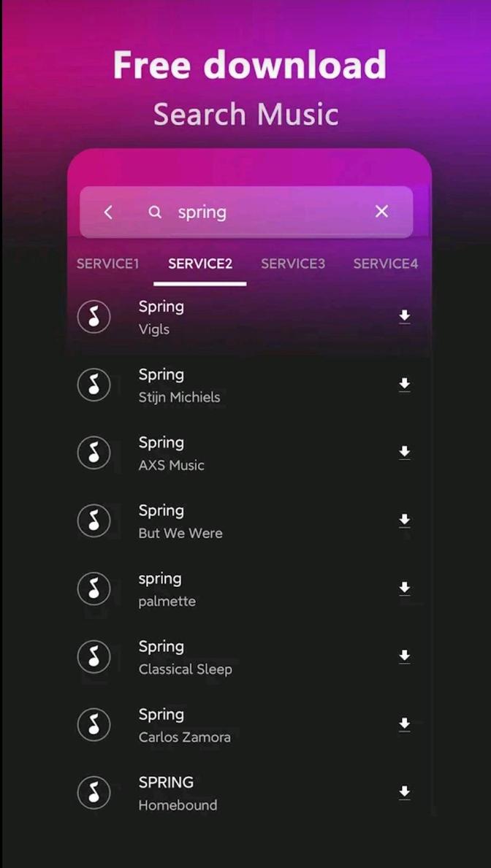Image resolution: width=491 pixels, height=868 pixels.
Task: Select the track Spring by Vigls
Action: 205,317
